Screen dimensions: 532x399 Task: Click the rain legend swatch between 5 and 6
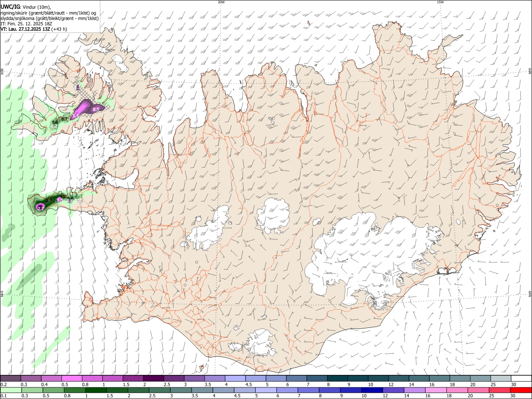[266, 390]
